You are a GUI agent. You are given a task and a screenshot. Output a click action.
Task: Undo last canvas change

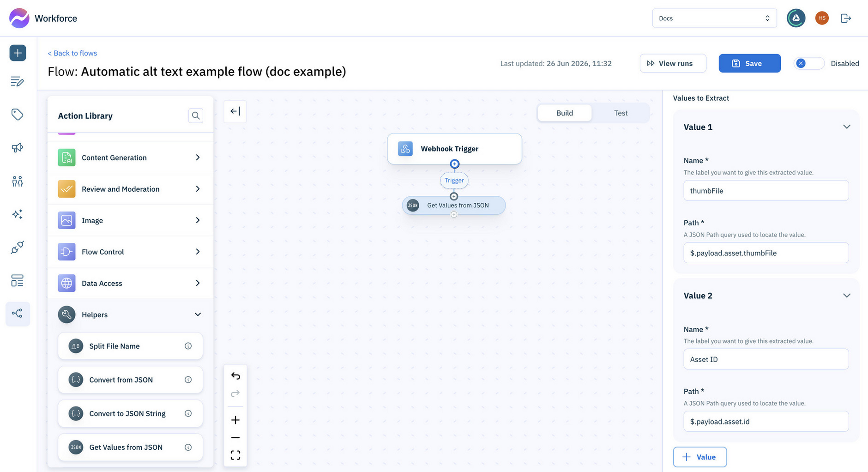235,376
